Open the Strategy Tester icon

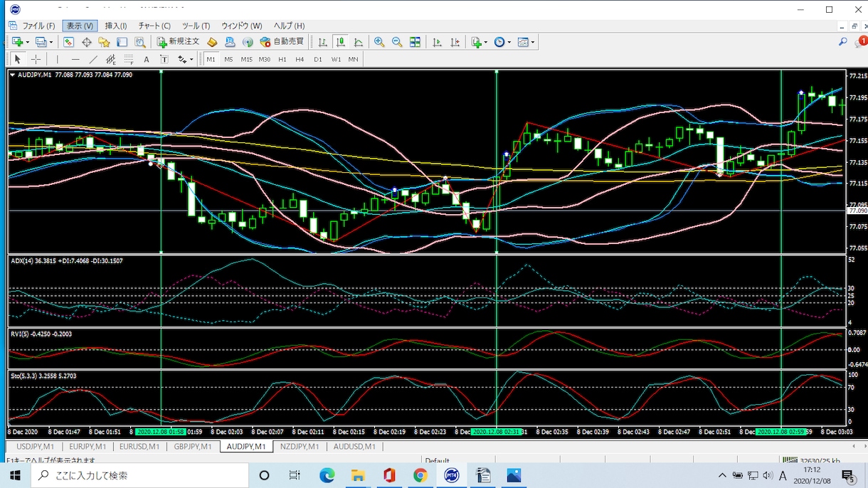(x=140, y=43)
